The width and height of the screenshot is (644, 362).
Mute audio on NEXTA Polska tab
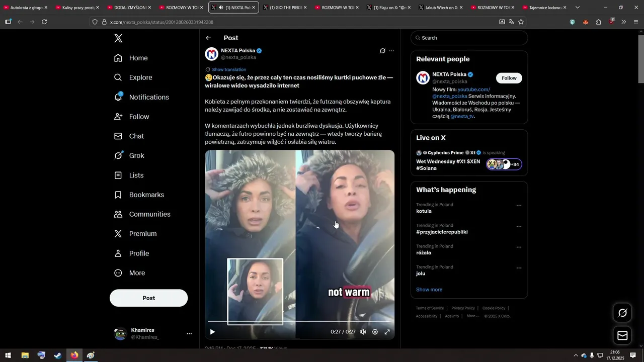point(220,8)
